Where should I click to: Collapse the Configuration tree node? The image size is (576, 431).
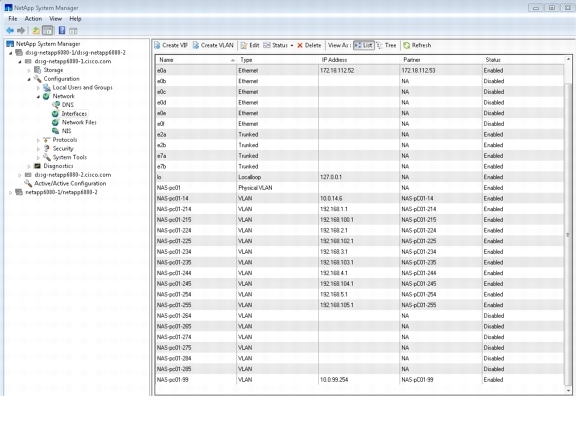[x=29, y=79]
